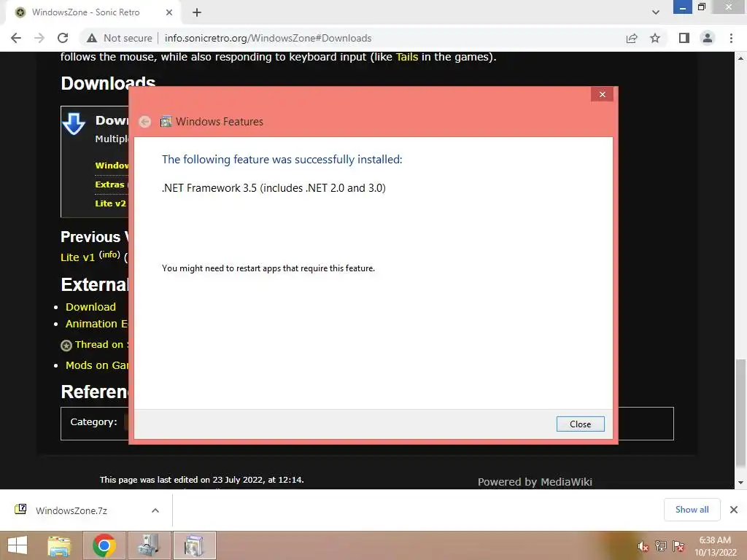
Task: Click the muted volume tray icon
Action: pyautogui.click(x=642, y=546)
